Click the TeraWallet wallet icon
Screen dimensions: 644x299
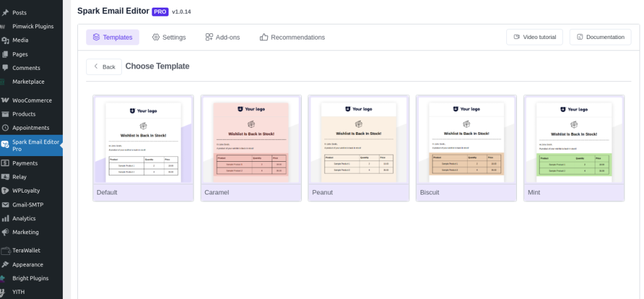tap(5, 251)
